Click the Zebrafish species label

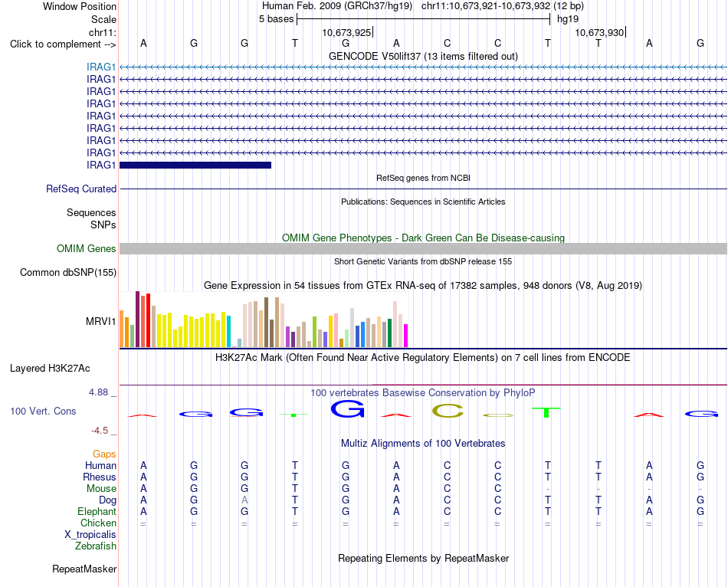tap(96, 546)
